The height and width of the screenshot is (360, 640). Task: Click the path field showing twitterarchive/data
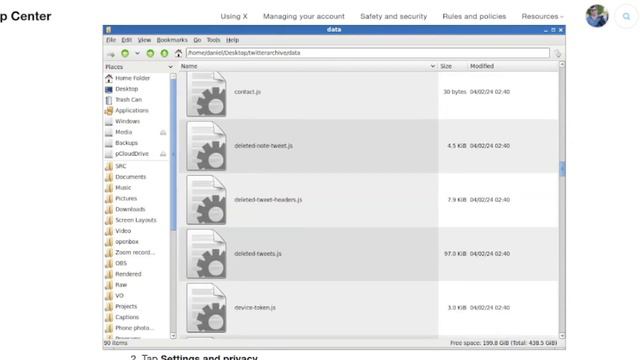tap(368, 53)
